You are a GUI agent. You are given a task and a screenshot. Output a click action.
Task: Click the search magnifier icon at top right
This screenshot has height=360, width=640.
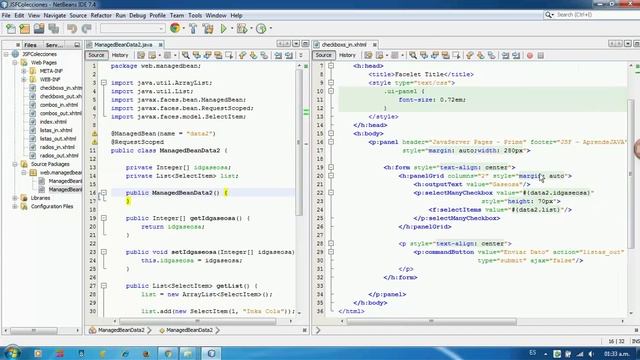pyautogui.click(x=549, y=15)
